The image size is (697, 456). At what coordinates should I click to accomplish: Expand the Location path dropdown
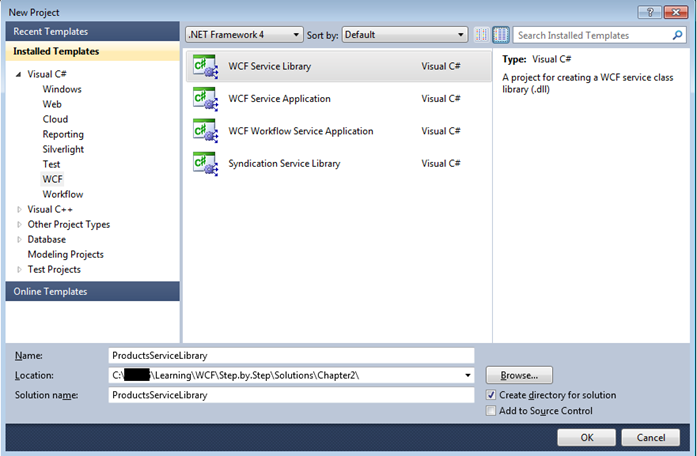(468, 375)
